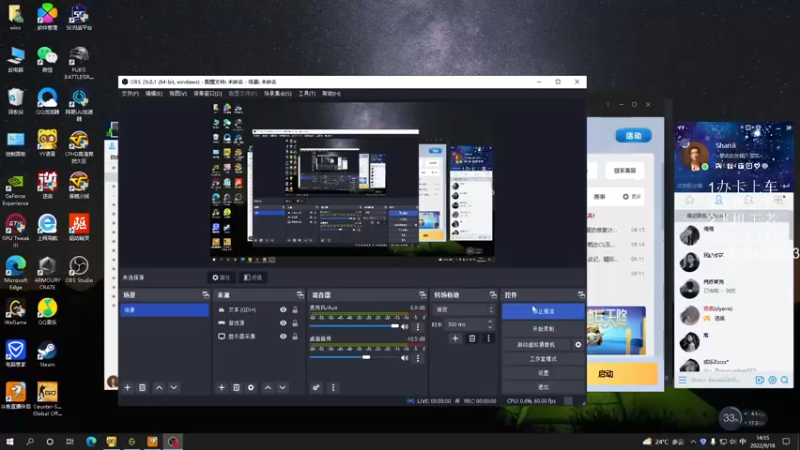
Task: Move source down in Sources panel
Action: tap(283, 388)
